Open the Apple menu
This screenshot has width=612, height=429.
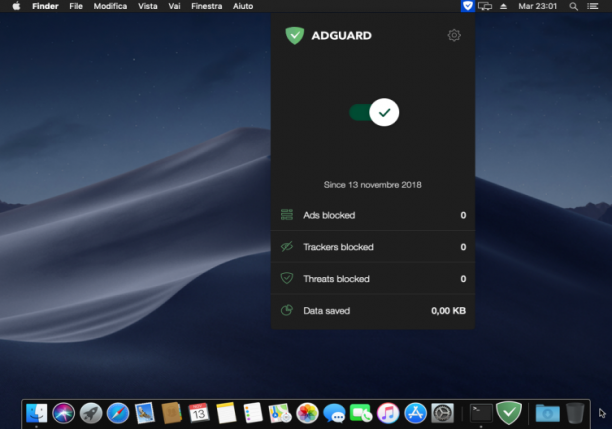(16, 6)
